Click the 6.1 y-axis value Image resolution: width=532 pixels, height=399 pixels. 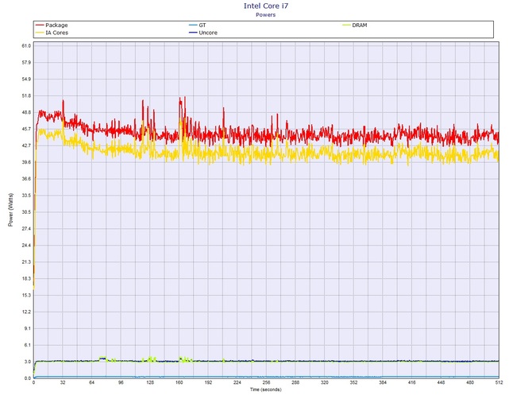click(x=28, y=345)
